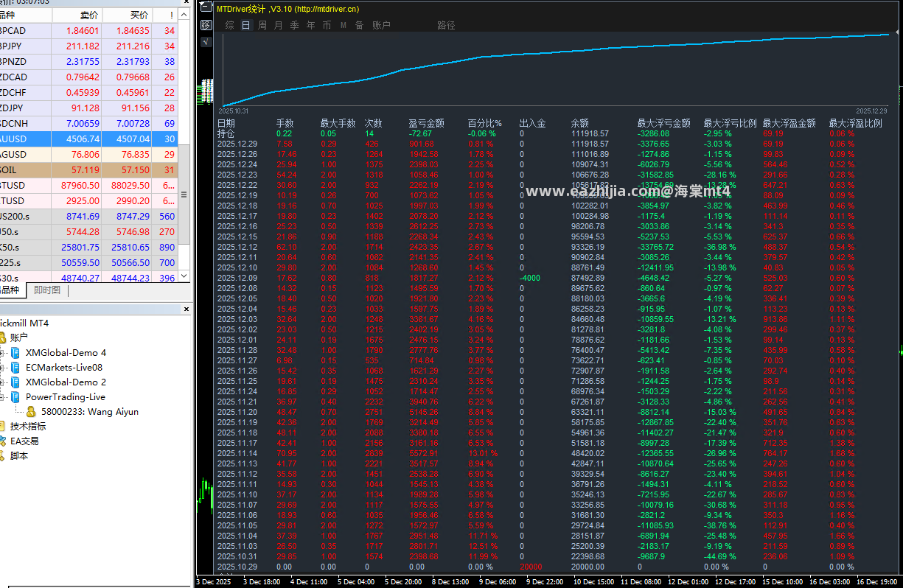Expand the XMGlobal-Demo 4 account node
Screen dimensions: 903x588
tap(2, 352)
